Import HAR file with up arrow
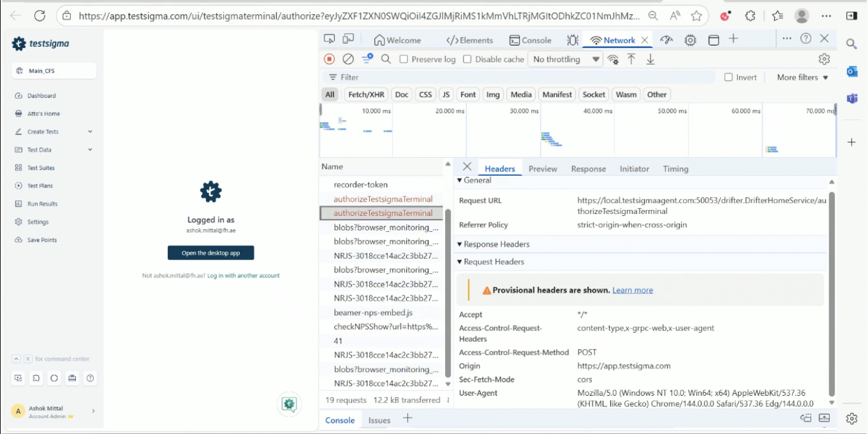This screenshot has height=434, width=868. pos(631,59)
